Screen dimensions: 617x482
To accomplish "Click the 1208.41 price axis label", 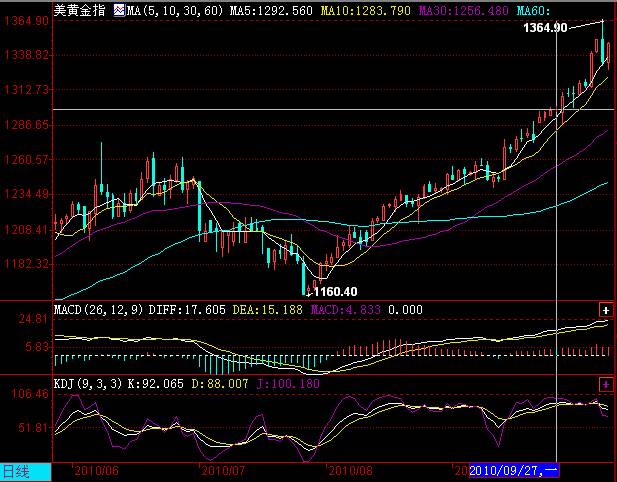I will (27, 229).
